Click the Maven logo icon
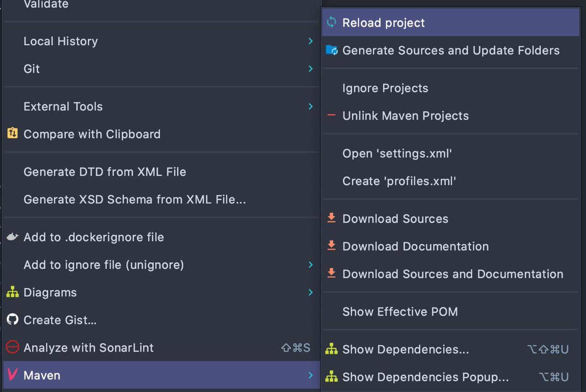The height and width of the screenshot is (392, 586). [x=12, y=375]
